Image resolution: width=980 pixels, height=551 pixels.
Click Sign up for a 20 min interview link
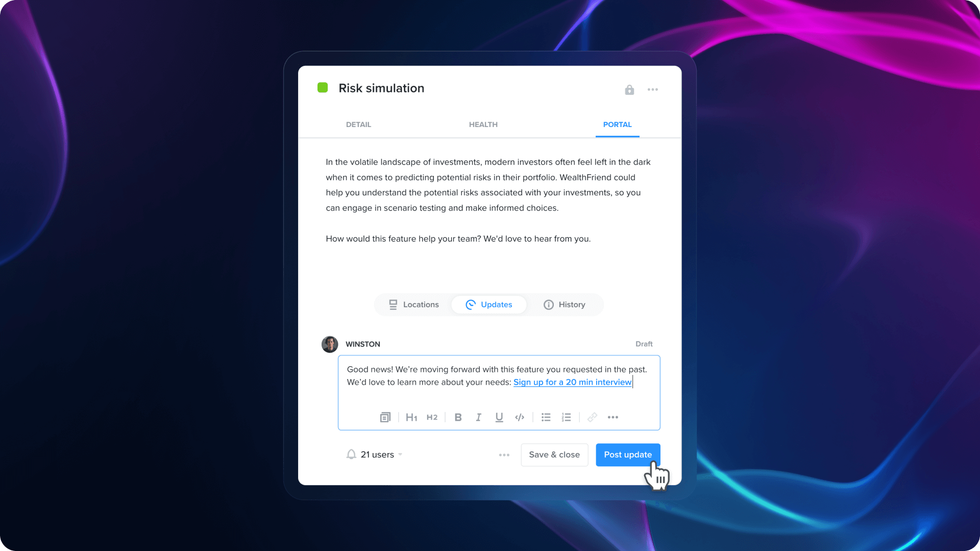click(x=572, y=382)
